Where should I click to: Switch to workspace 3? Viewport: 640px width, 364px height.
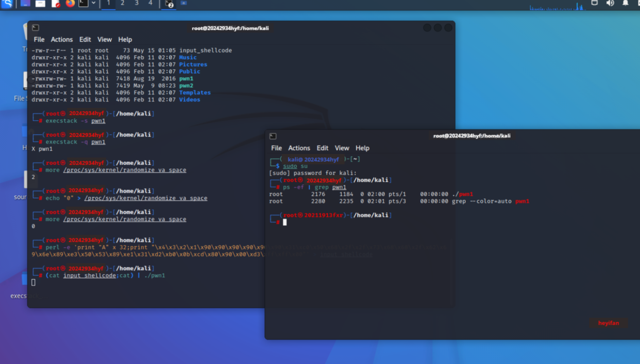click(136, 3)
